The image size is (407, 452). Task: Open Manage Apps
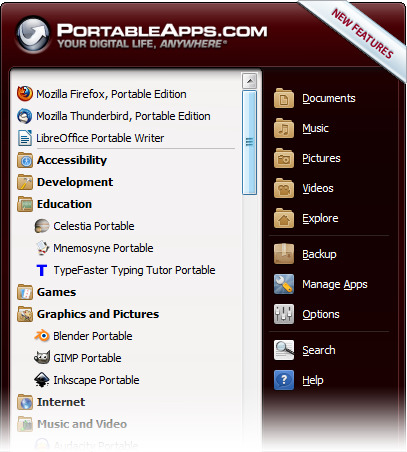tap(335, 284)
